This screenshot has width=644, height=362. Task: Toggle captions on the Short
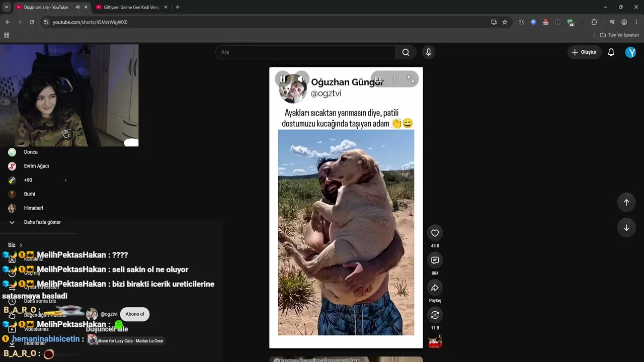click(379, 79)
